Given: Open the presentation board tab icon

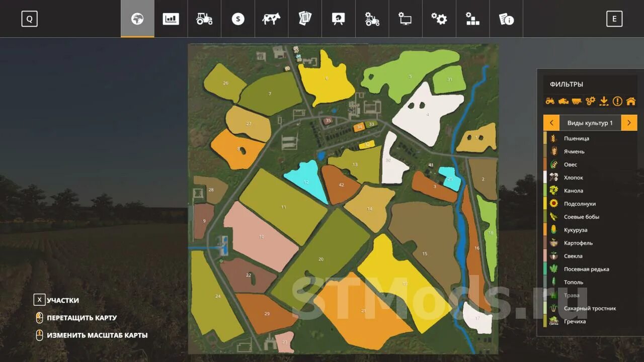Looking at the screenshot, I should (339, 19).
